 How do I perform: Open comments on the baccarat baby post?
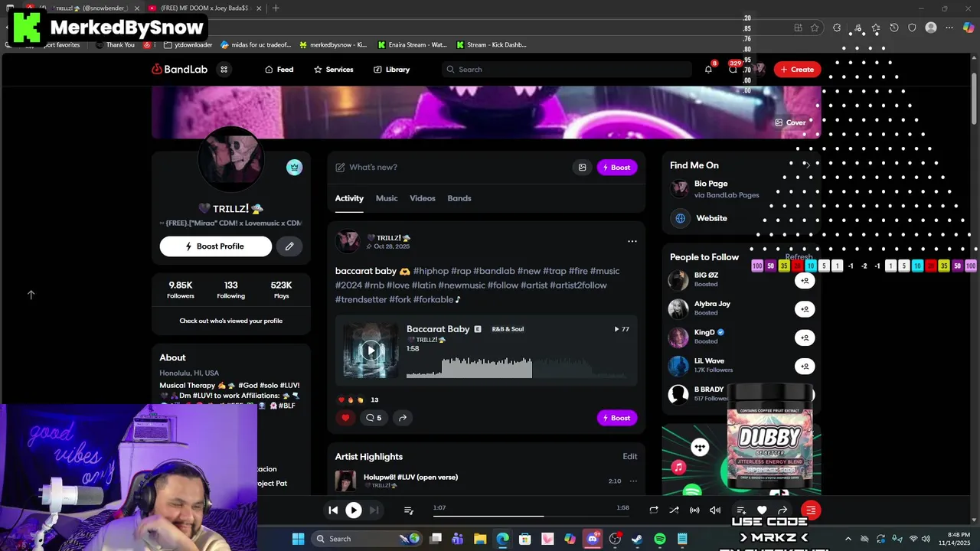tap(374, 418)
